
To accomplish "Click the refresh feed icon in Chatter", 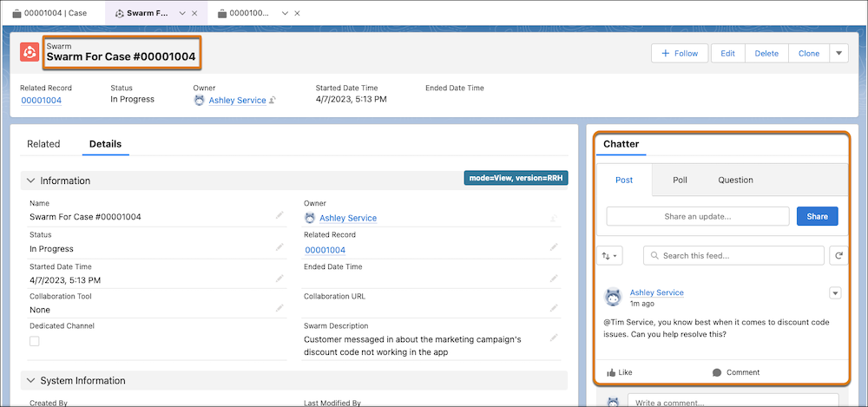I will click(838, 256).
